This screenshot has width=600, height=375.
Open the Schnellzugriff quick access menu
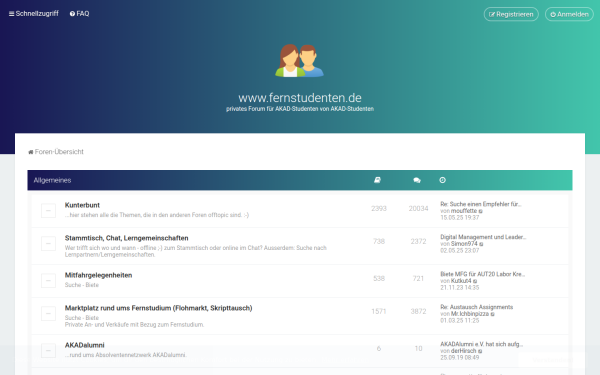34,13
